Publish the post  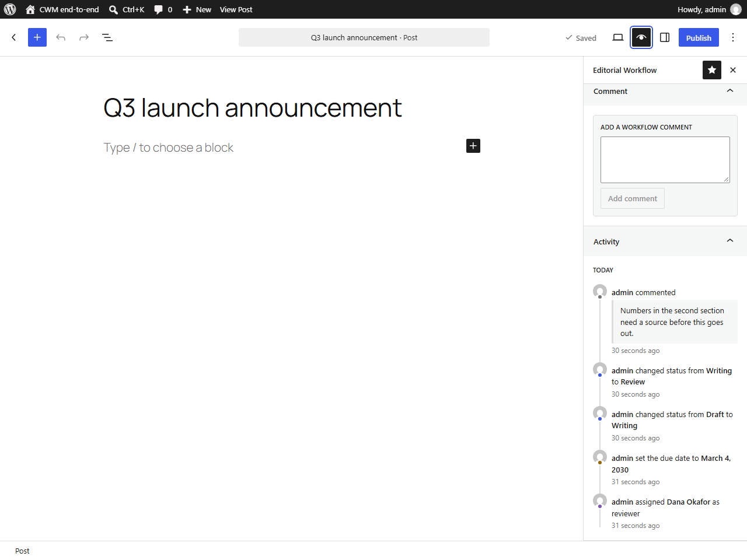(699, 37)
